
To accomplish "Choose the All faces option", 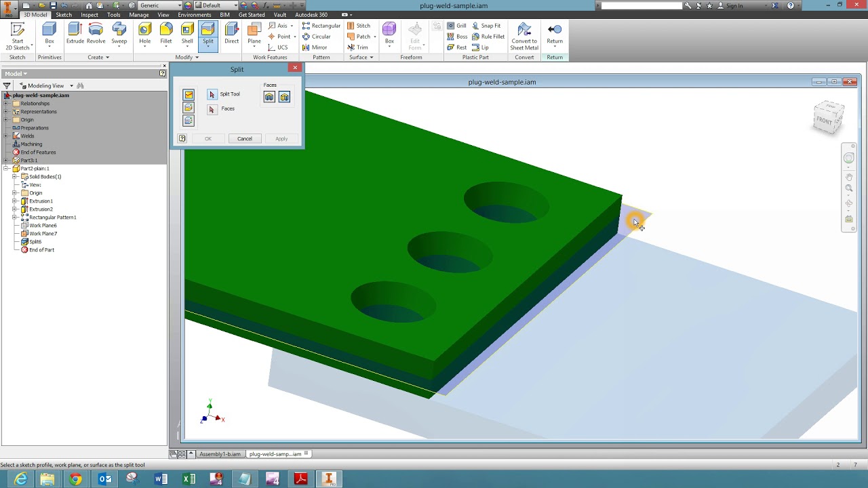I will click(269, 97).
